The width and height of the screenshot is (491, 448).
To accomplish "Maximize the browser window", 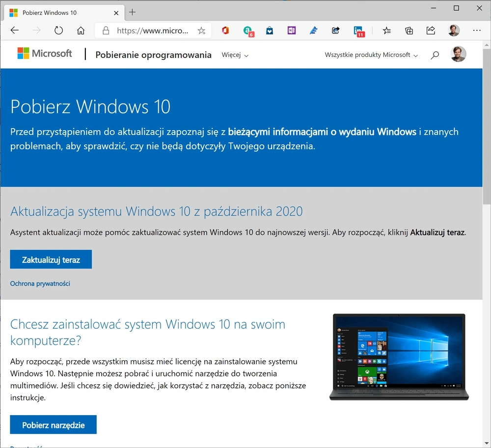I will click(456, 8).
